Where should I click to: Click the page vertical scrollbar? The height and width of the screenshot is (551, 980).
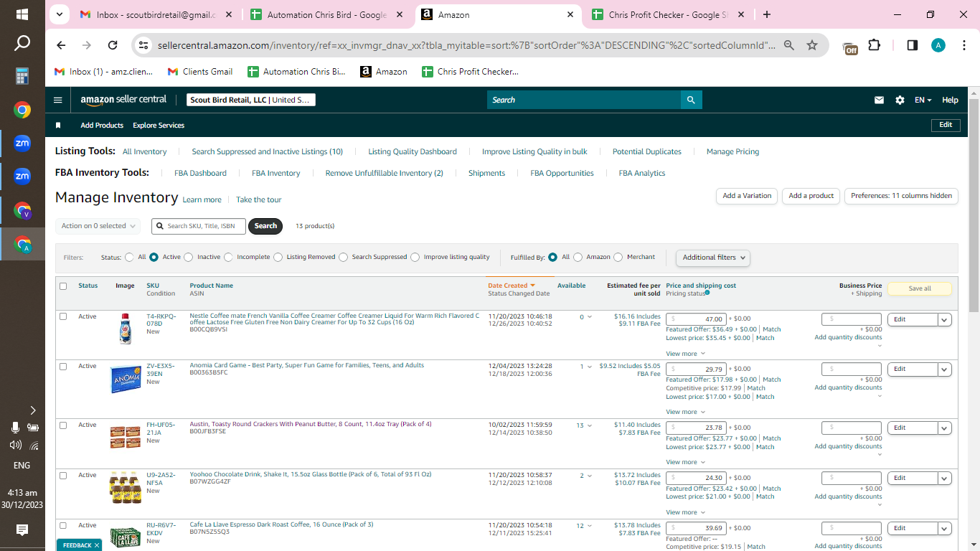974,204
